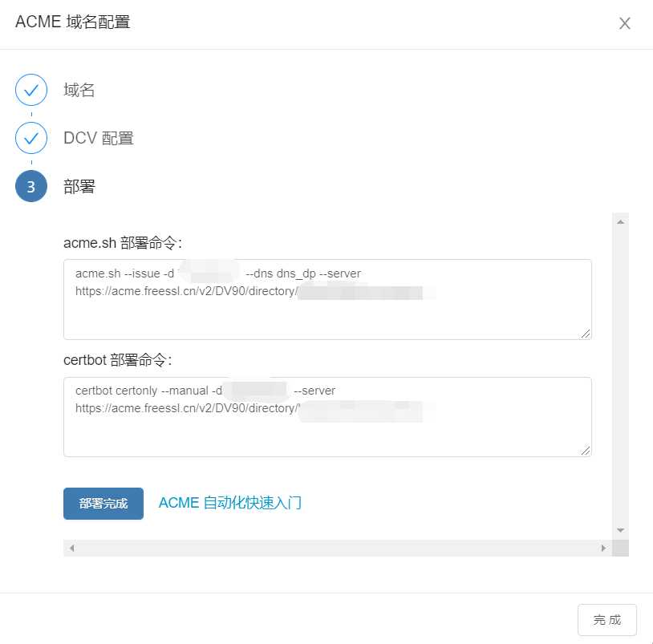Click the certbot textbox resize handle
The image size is (653, 644).
tap(586, 451)
